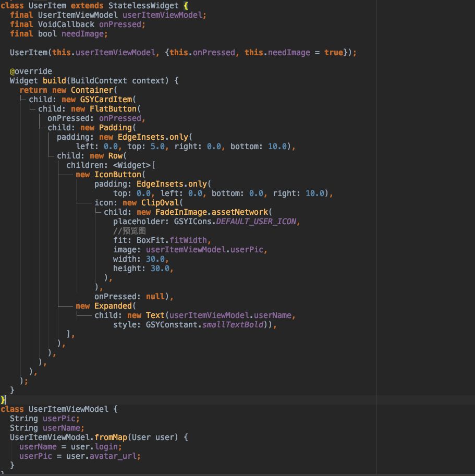Click the Chinese comment line

click(x=129, y=230)
